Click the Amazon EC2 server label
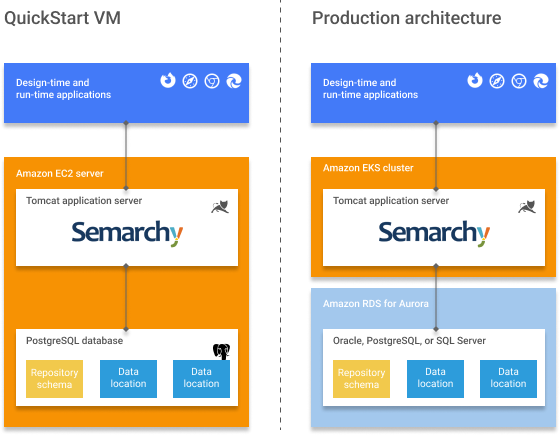 point(60,174)
